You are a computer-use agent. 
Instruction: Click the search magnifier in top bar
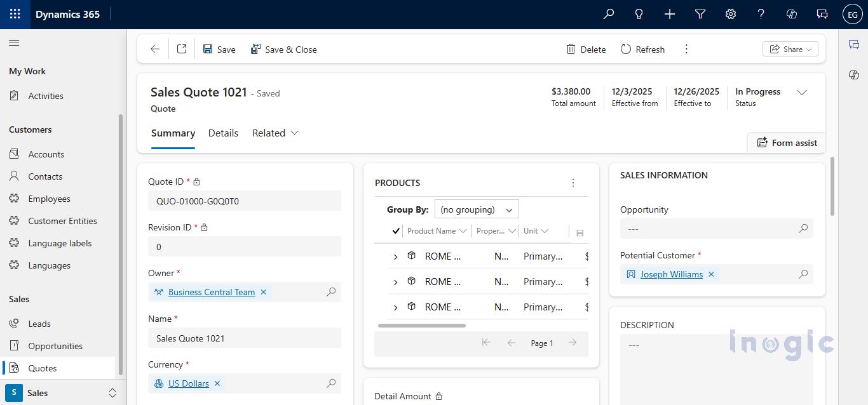tap(609, 14)
